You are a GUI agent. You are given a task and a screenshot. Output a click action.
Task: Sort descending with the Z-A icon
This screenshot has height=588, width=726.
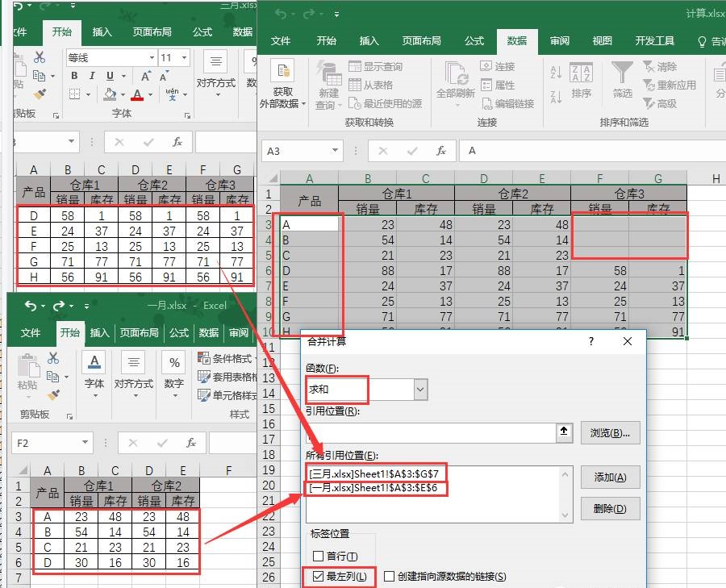(x=556, y=98)
